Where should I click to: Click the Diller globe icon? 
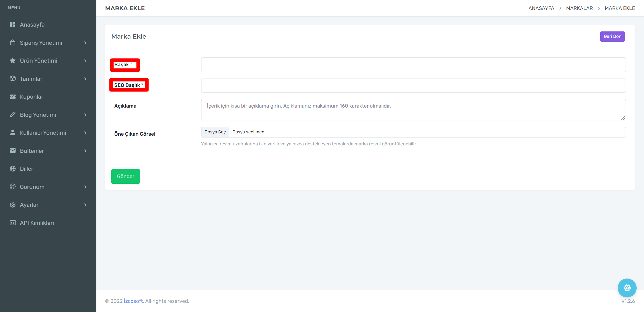13,169
